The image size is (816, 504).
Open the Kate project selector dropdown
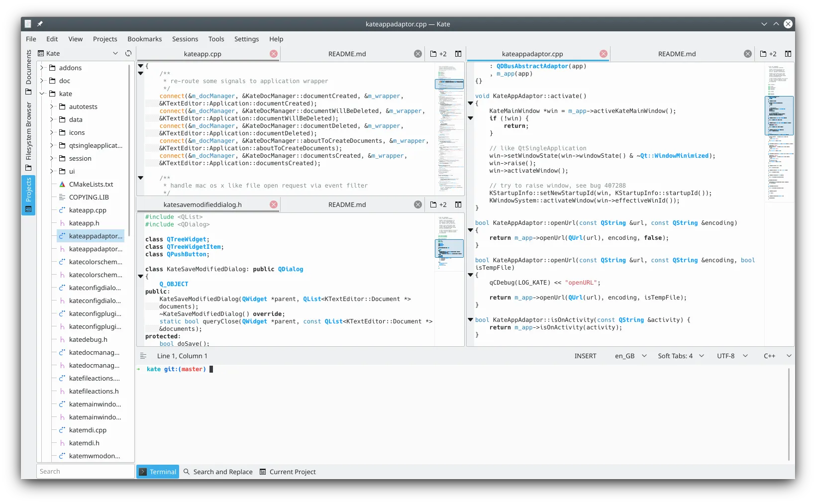coord(115,53)
